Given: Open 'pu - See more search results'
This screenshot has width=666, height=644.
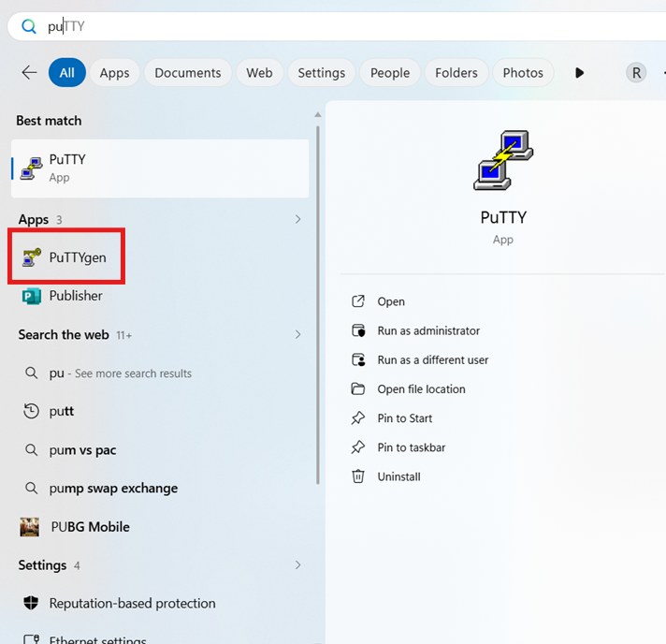Looking at the screenshot, I should tap(160, 373).
